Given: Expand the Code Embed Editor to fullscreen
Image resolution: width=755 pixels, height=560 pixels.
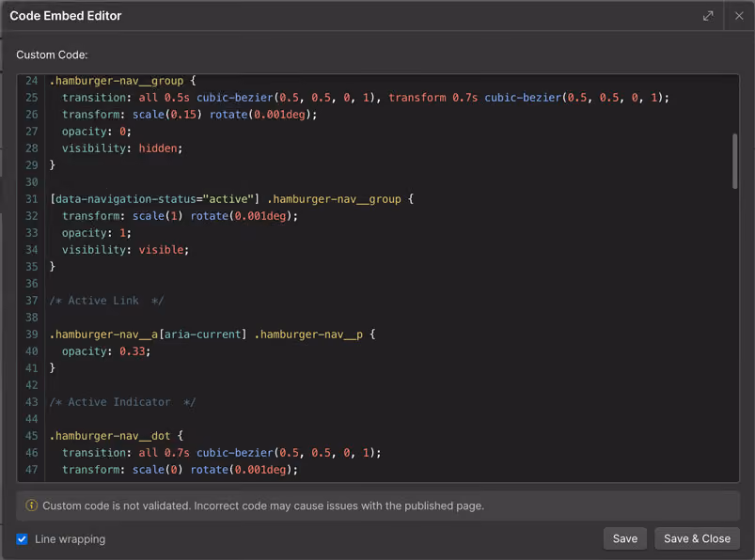Looking at the screenshot, I should 708,16.
